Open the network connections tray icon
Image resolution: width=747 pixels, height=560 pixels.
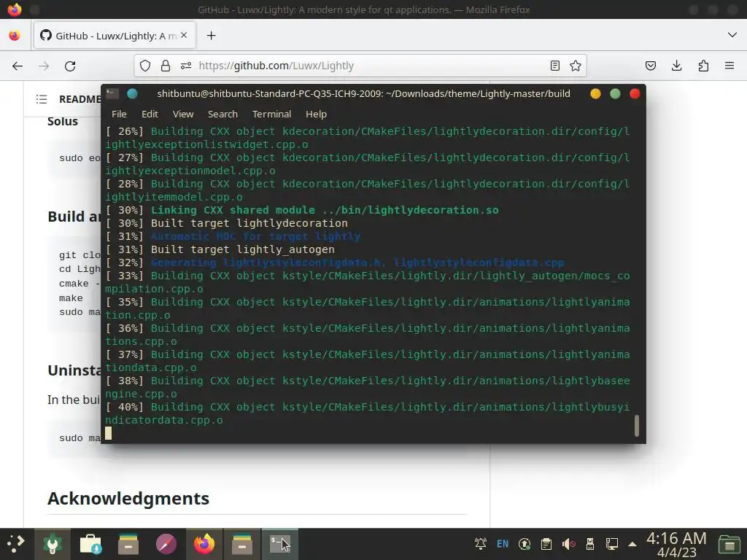click(x=612, y=543)
